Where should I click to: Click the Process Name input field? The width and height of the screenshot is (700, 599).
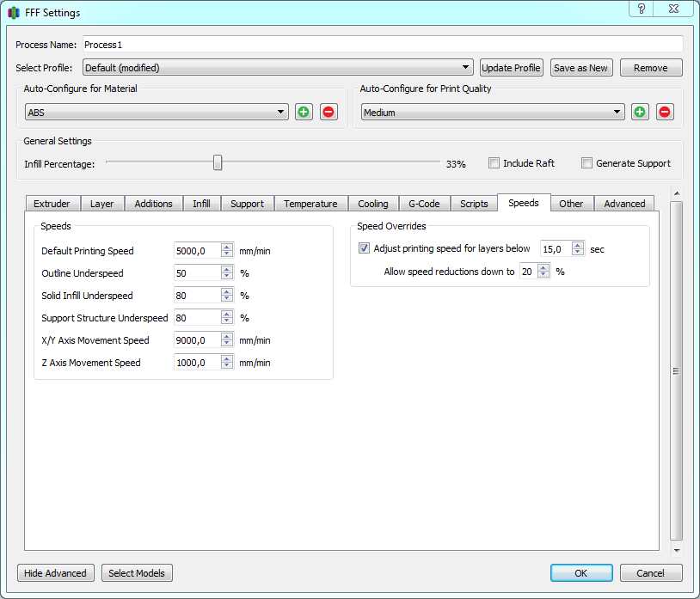(382, 44)
